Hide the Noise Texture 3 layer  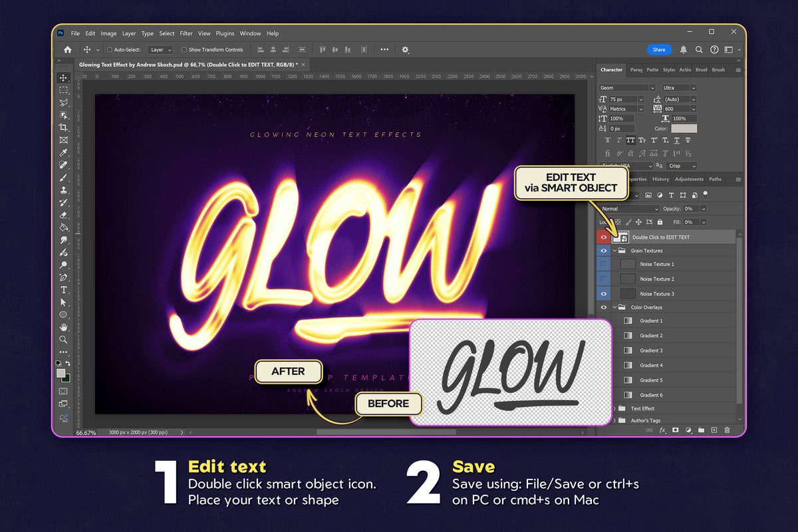coord(603,293)
